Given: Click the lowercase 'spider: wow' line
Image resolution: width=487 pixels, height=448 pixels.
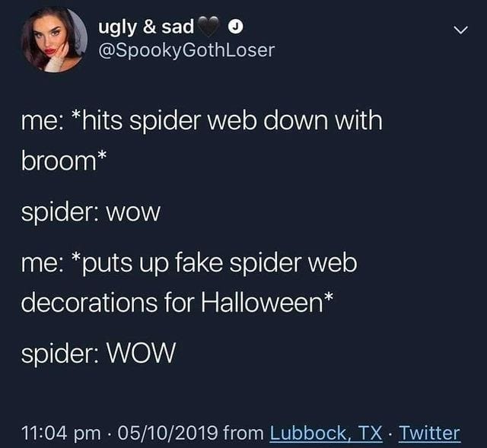Looking at the screenshot, I should tap(91, 212).
